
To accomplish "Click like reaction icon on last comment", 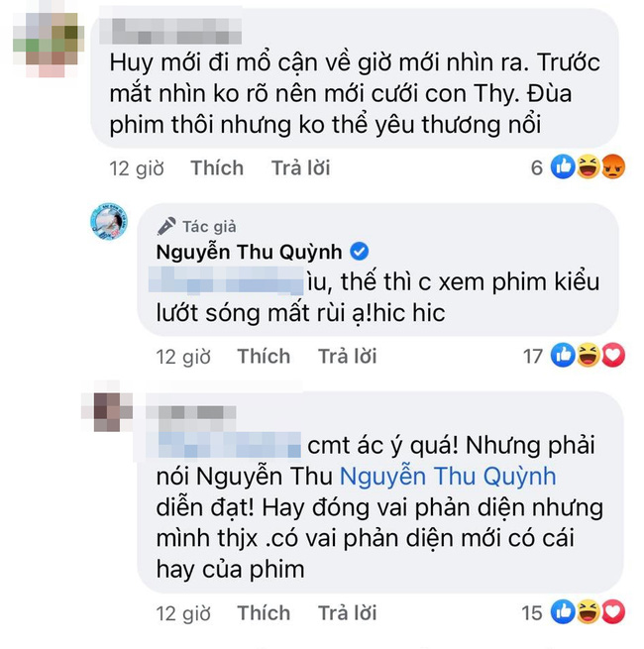I will point(563,611).
